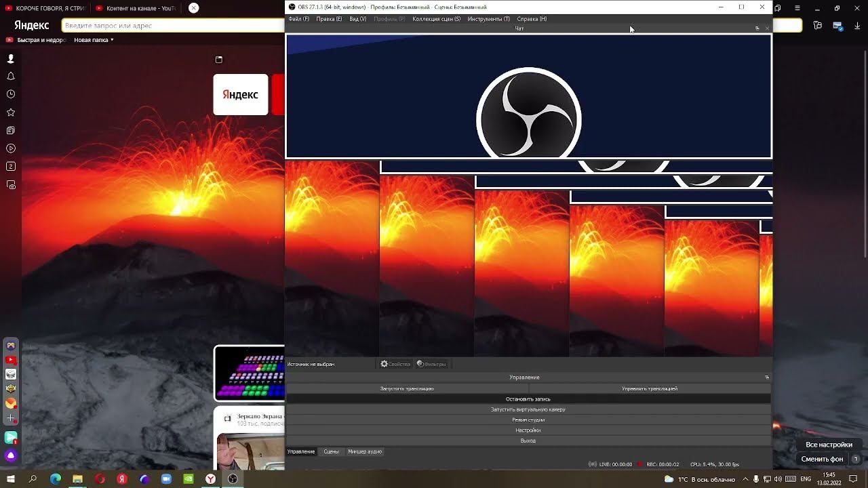Image resolution: width=868 pixels, height=488 pixels.
Task: Start the virtual camera in OBS
Action: click(528, 409)
